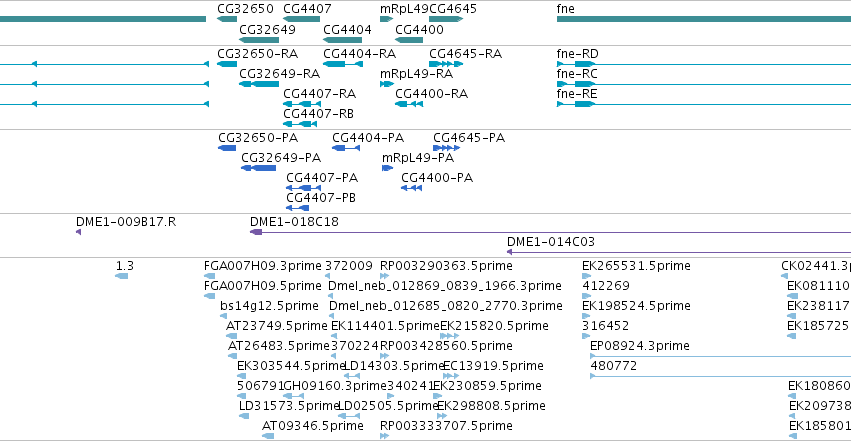
Task: Open protein CG4407-PB
Action: (321, 198)
